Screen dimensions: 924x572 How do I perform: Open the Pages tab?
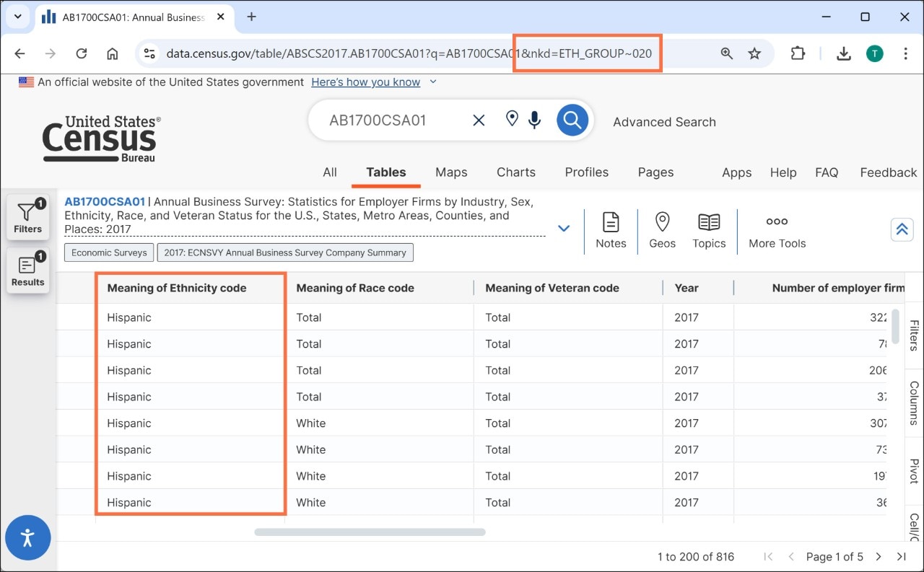(655, 172)
